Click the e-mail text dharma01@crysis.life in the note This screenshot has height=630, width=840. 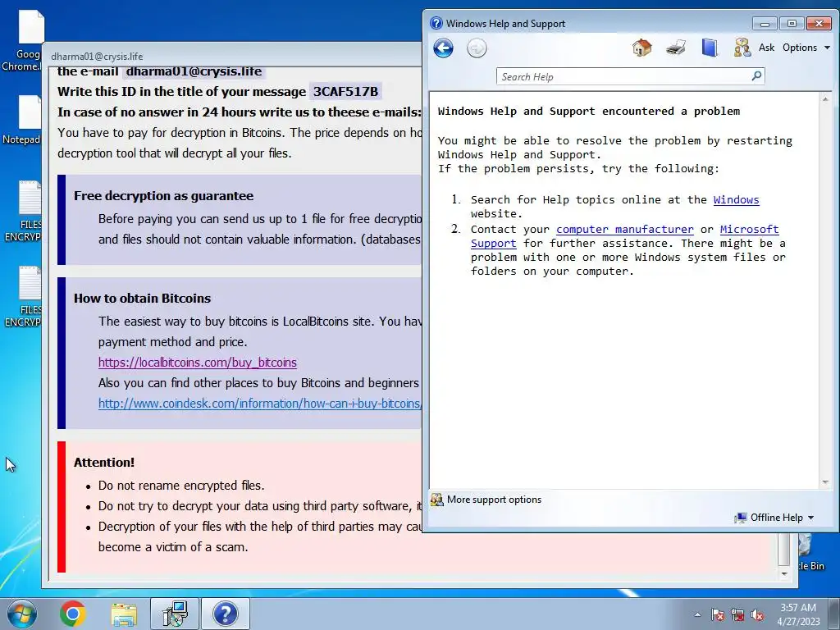click(194, 72)
